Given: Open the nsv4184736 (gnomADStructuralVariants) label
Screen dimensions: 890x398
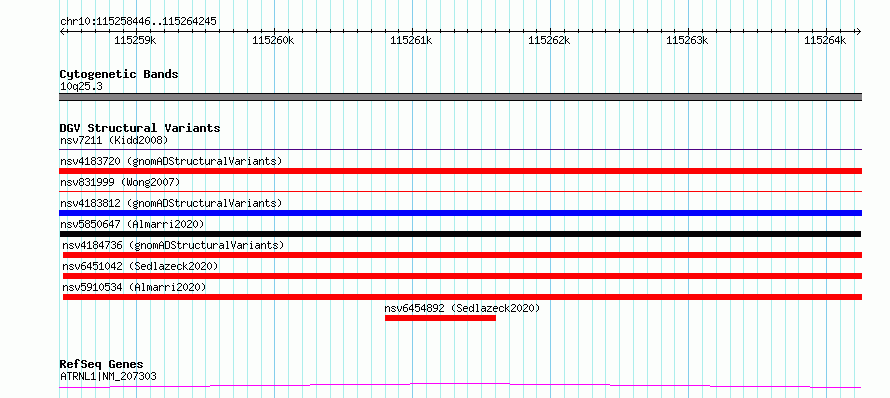Looking at the screenshot, I should 173,245.
